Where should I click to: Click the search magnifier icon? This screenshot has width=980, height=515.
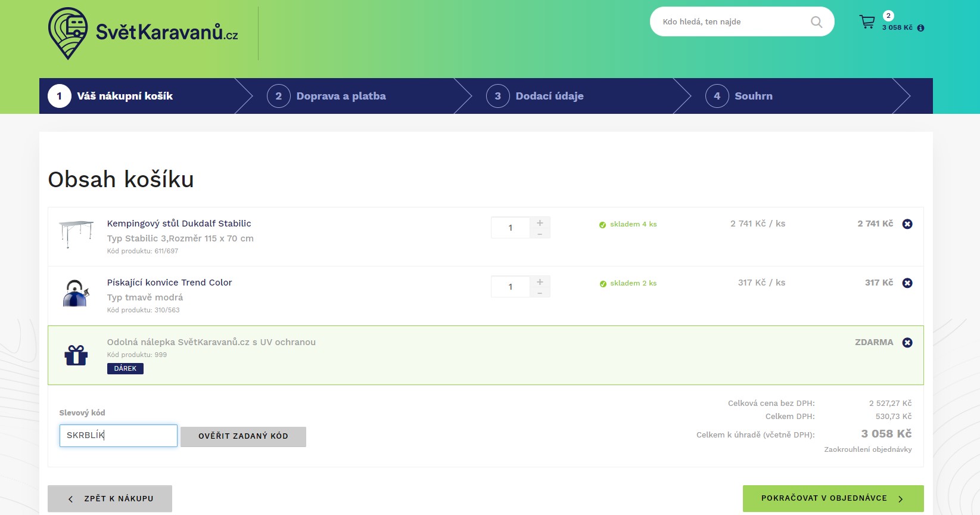pyautogui.click(x=816, y=22)
